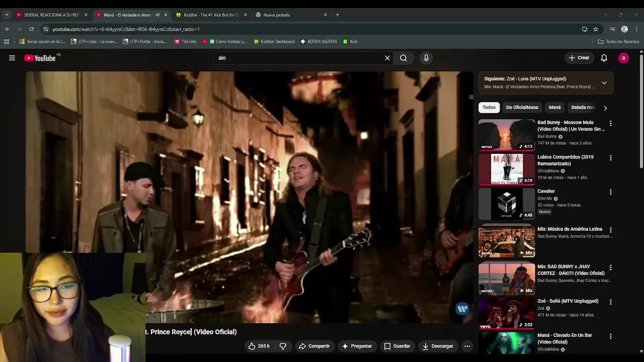Click the search magnifier button
Viewport: 644px width, 362px height.
point(404,58)
